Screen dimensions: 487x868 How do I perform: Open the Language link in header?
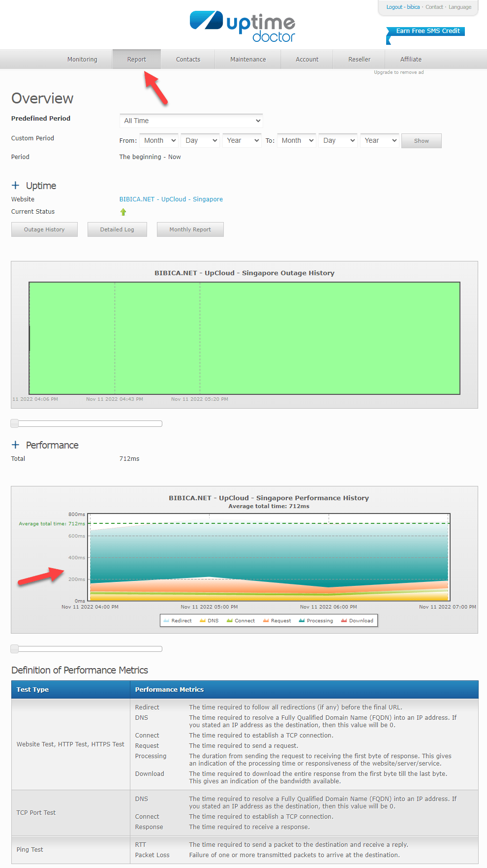pyautogui.click(x=460, y=7)
